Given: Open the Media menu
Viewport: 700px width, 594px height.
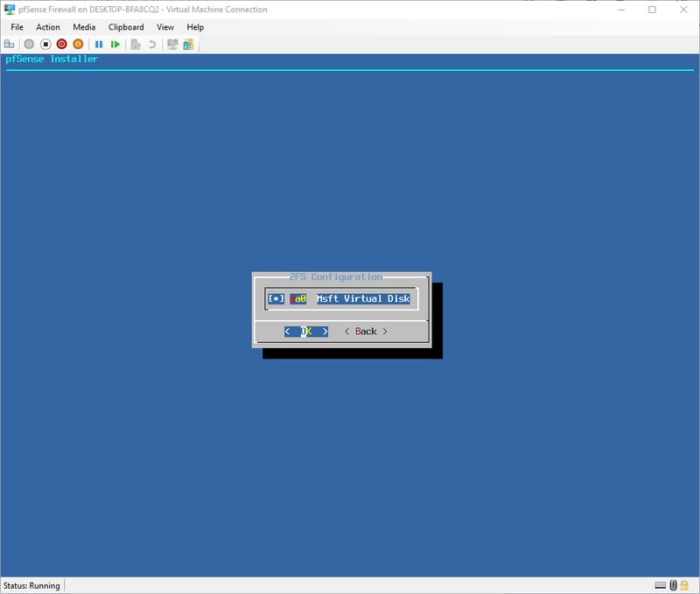Looking at the screenshot, I should click(x=84, y=27).
